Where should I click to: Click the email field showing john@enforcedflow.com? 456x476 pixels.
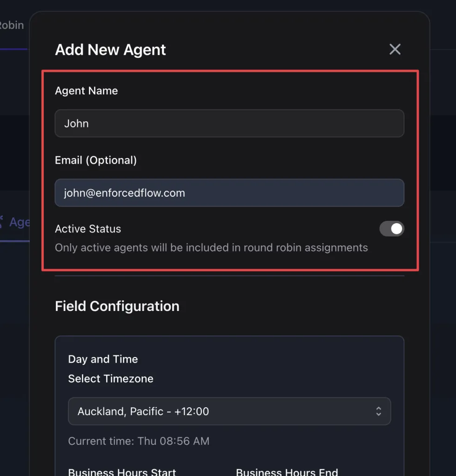(229, 193)
